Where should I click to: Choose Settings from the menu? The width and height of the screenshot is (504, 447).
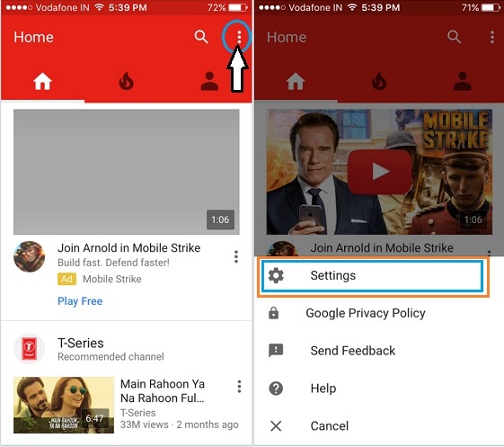[372, 276]
